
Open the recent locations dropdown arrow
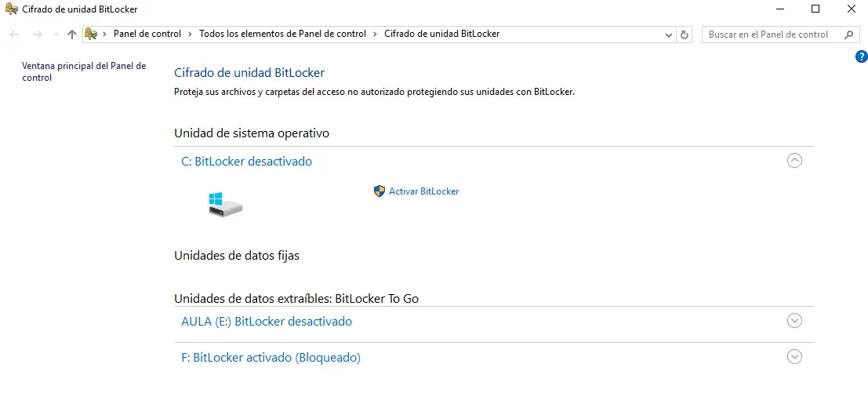point(55,35)
